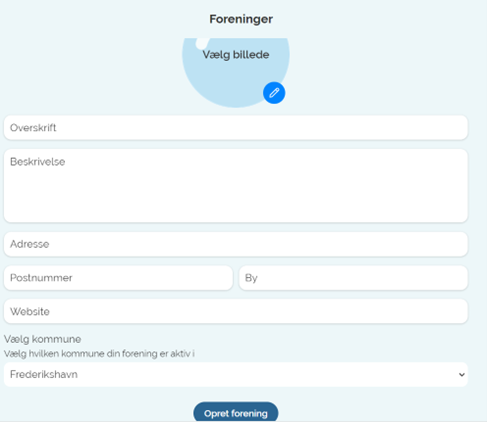Click the white highlight spot in image circle
The width and height of the screenshot is (487, 422).
202,43
